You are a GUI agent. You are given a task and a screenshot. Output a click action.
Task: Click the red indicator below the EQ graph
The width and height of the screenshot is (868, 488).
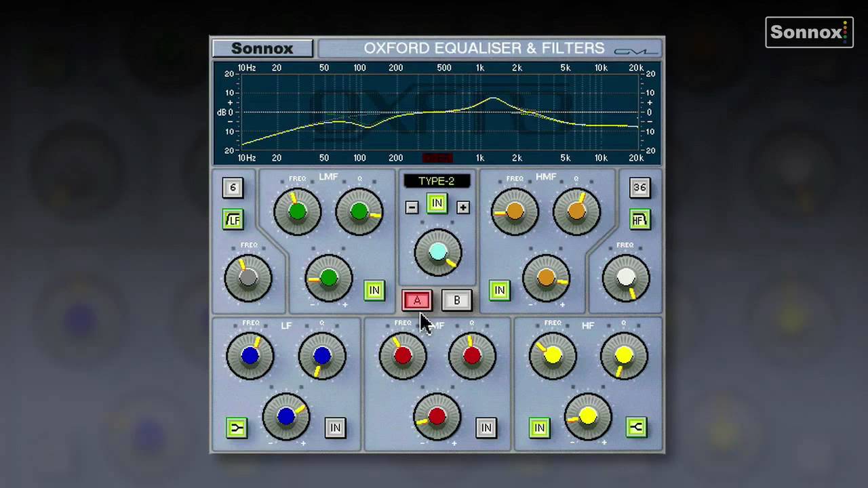[x=437, y=158]
